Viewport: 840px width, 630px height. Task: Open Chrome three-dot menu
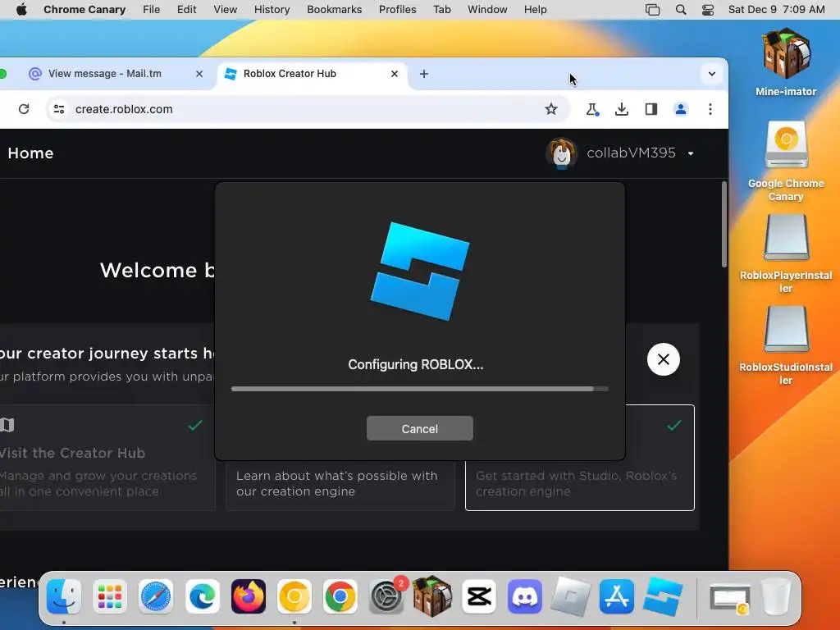(x=710, y=109)
